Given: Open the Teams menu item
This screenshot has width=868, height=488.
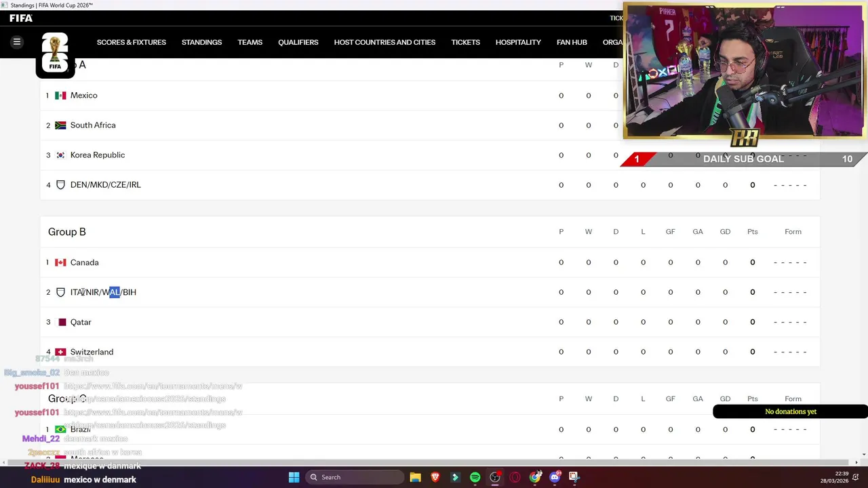Looking at the screenshot, I should [250, 42].
